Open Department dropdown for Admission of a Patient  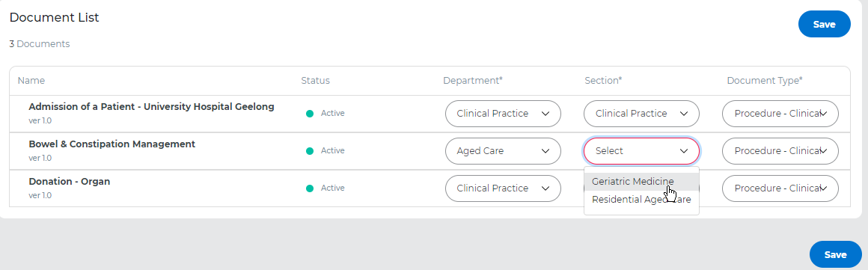click(x=503, y=114)
